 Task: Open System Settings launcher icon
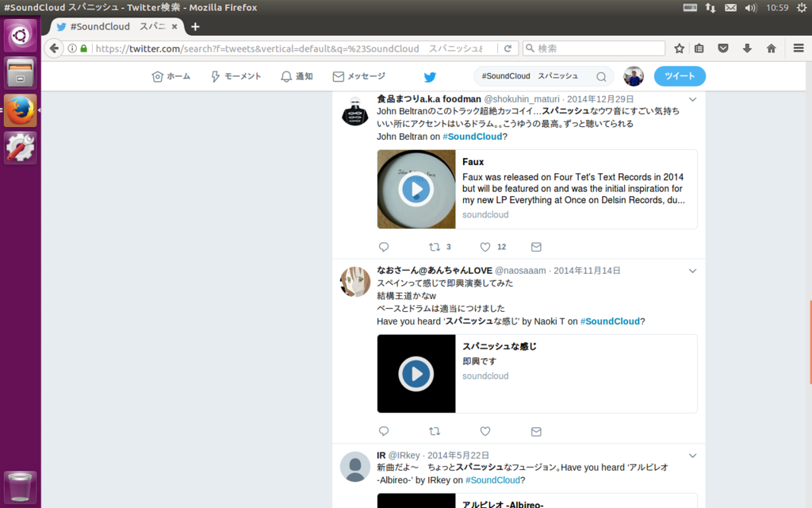point(20,148)
